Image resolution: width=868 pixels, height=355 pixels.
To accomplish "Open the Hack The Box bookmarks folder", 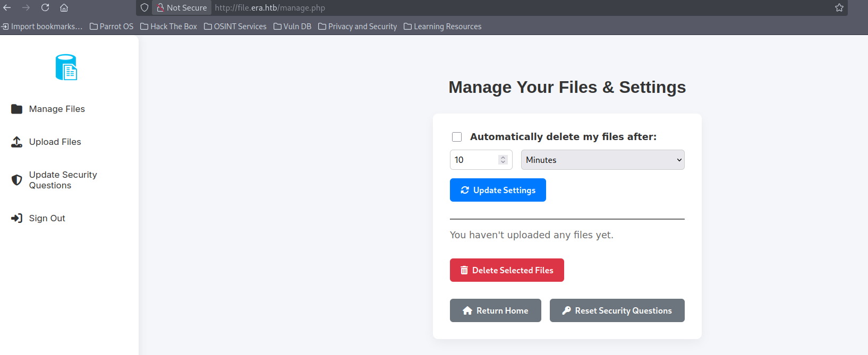I will 168,27.
